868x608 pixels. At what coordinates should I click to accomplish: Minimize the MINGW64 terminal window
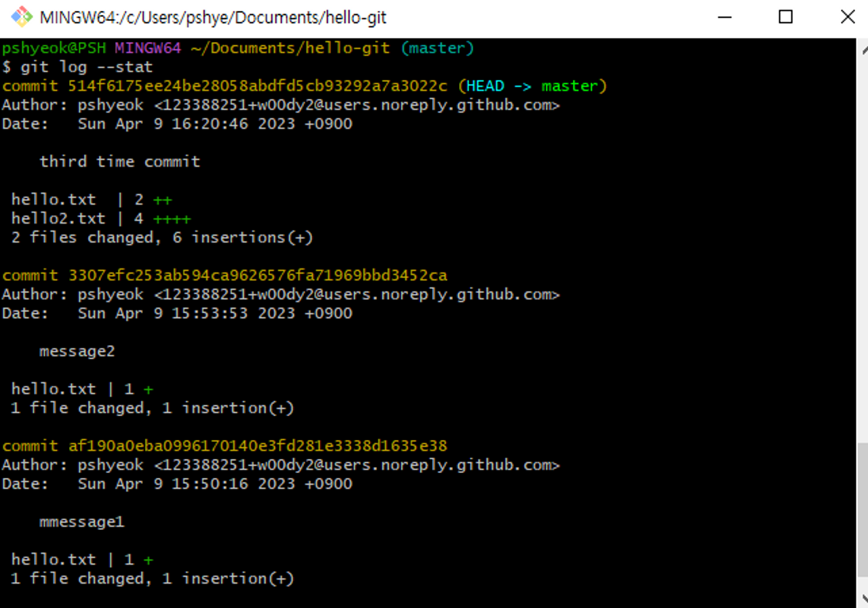pyautogui.click(x=724, y=17)
